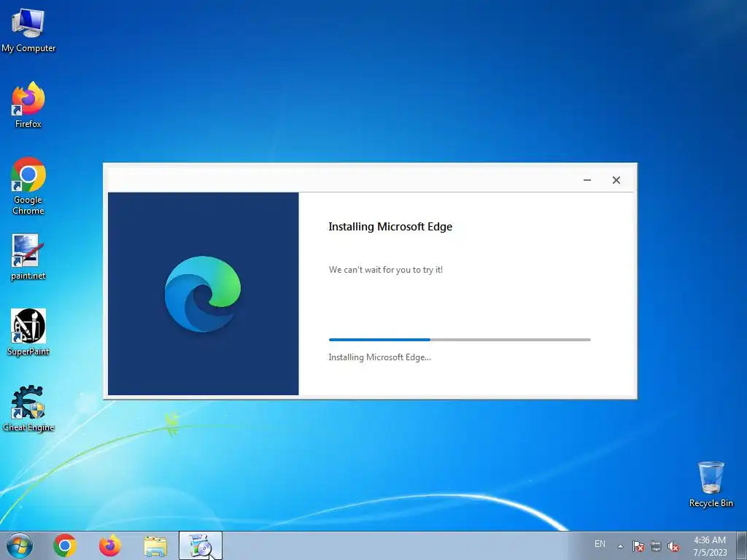Open the muted volume tray icon
Viewport: 747px width, 560px height.
pyautogui.click(x=673, y=546)
